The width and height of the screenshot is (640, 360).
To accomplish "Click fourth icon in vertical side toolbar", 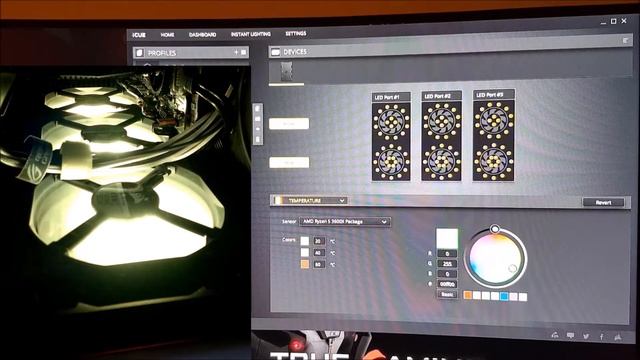I will pyautogui.click(x=258, y=139).
